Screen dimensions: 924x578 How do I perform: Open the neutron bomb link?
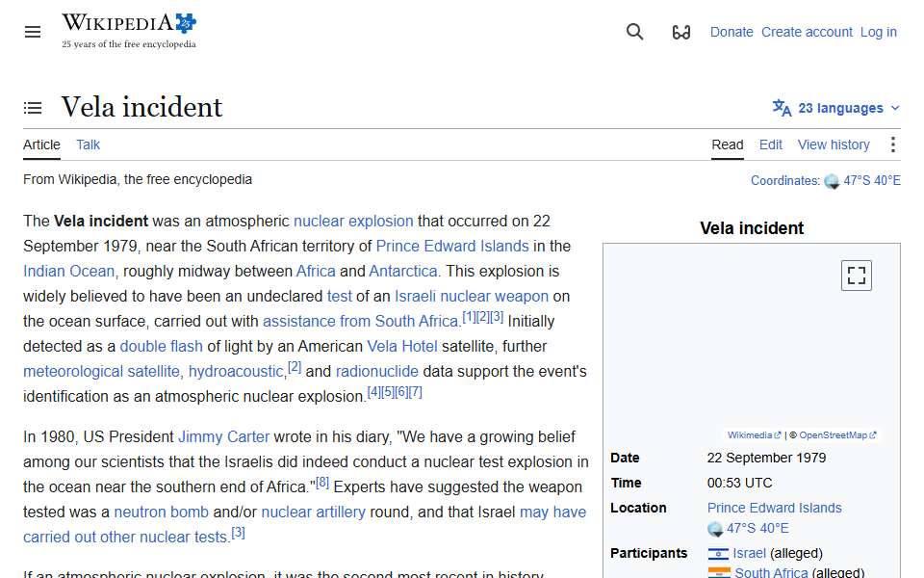(161, 512)
